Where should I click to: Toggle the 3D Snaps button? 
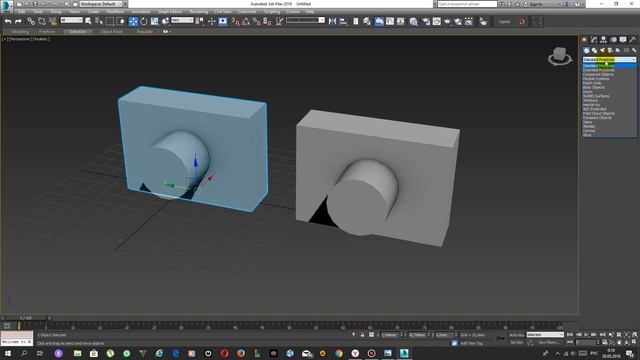coord(236,21)
